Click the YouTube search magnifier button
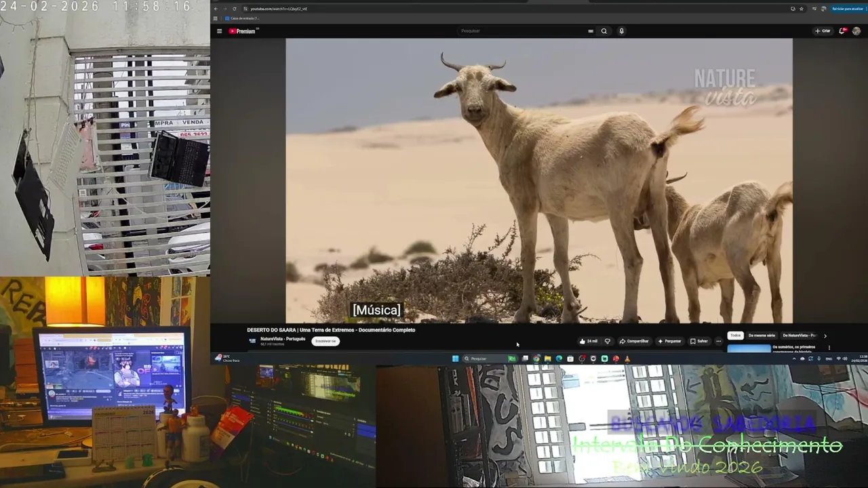The image size is (868, 488). [x=604, y=31]
